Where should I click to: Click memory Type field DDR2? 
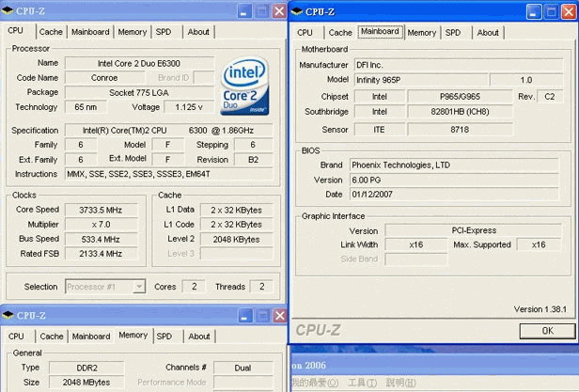click(86, 368)
